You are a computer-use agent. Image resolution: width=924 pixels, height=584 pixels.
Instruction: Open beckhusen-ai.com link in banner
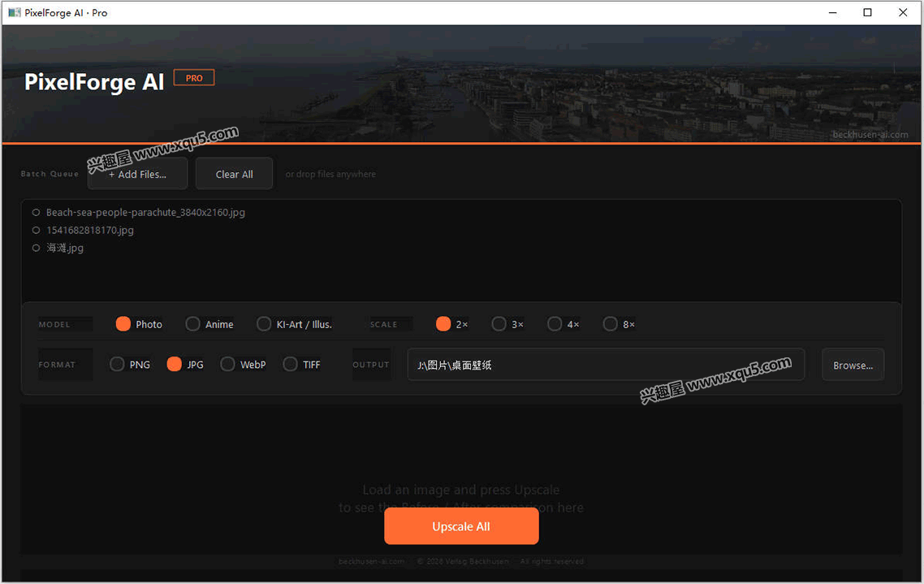click(870, 134)
